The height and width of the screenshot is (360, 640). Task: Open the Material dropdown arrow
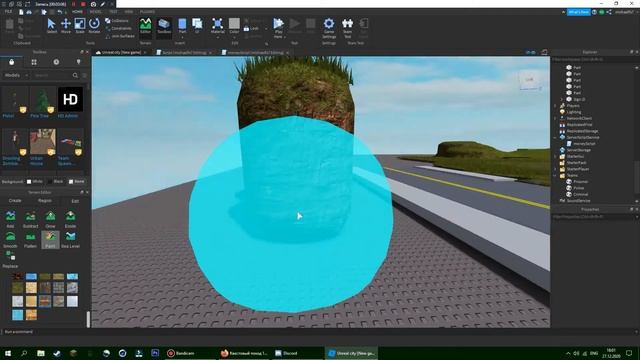218,37
